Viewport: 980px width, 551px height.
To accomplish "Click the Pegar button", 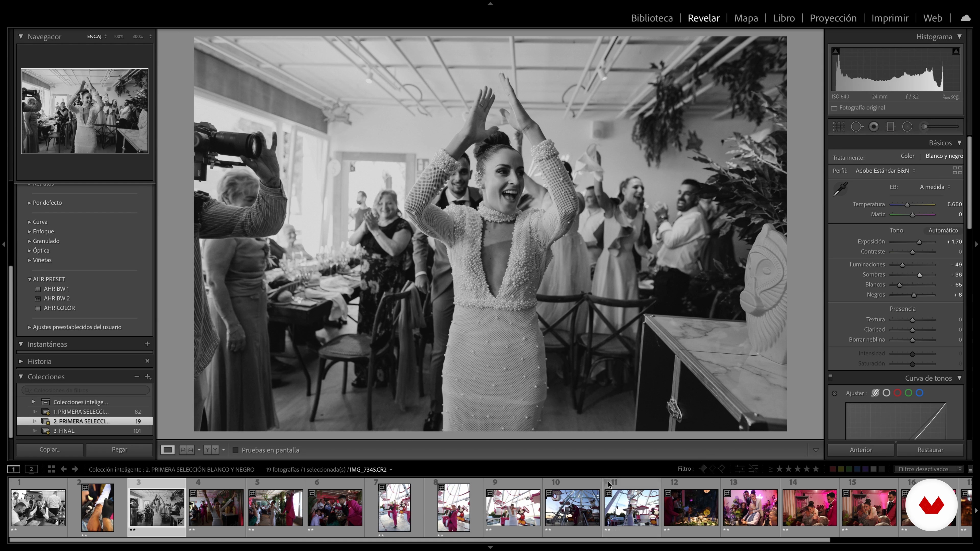I will (x=119, y=449).
